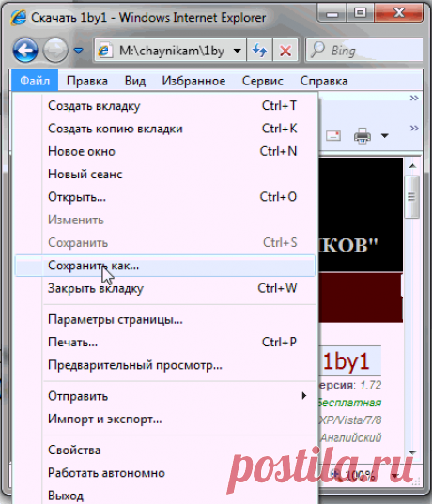This screenshot has height=504, width=432.
Task: Select Создать копию вкладки menu entry
Action: (x=164, y=129)
